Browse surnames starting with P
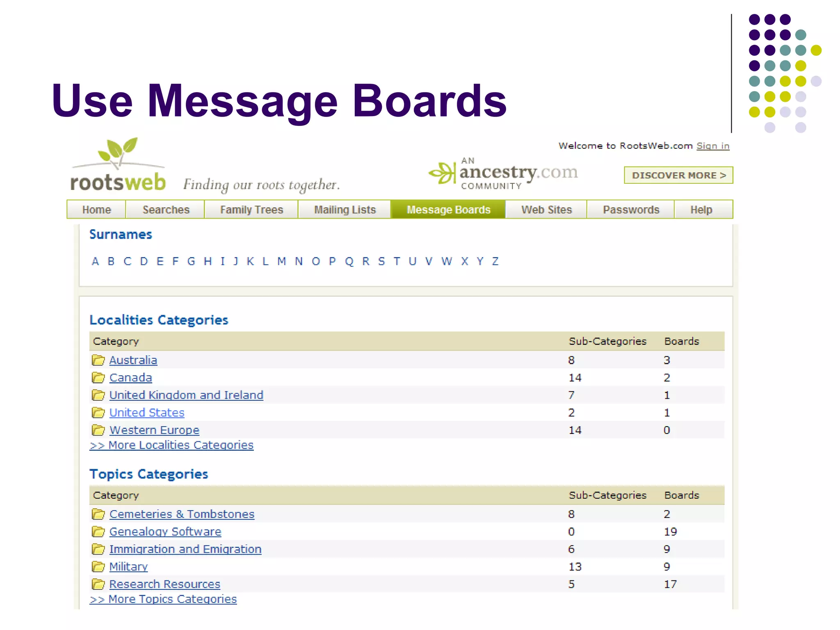 click(x=332, y=261)
